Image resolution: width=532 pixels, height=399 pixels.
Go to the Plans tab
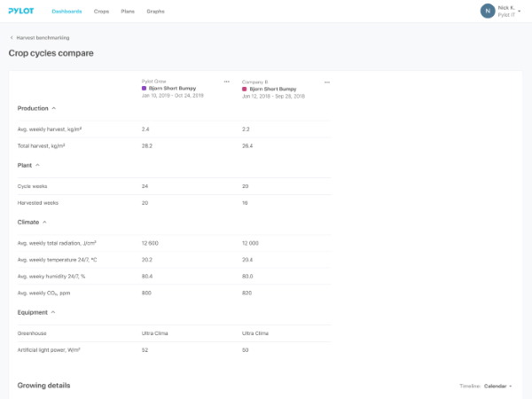coord(129,12)
